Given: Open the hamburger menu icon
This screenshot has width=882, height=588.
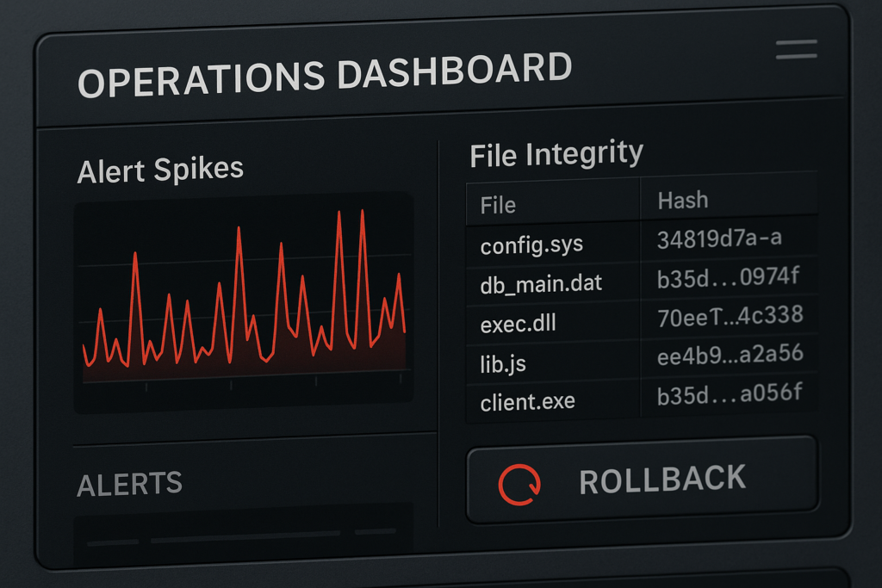Looking at the screenshot, I should coord(795,49).
